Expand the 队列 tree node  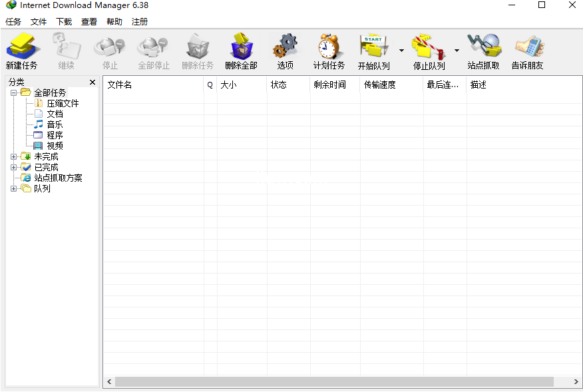(14, 188)
